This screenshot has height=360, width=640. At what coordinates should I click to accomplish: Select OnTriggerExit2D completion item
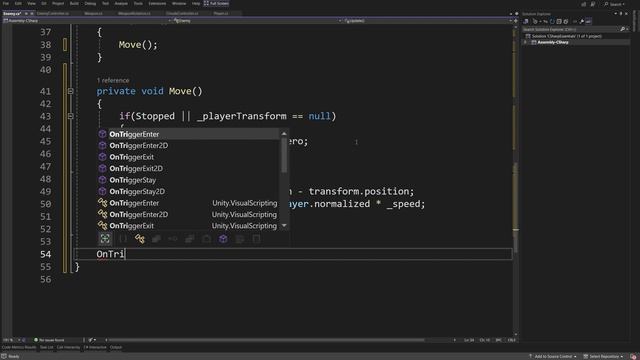[x=189, y=168]
